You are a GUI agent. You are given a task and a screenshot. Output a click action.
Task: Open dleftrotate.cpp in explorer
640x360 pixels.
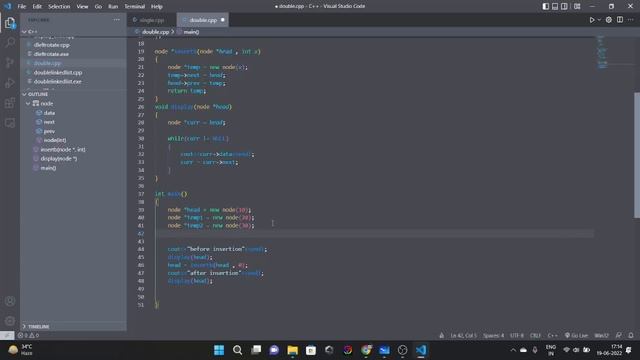51,45
